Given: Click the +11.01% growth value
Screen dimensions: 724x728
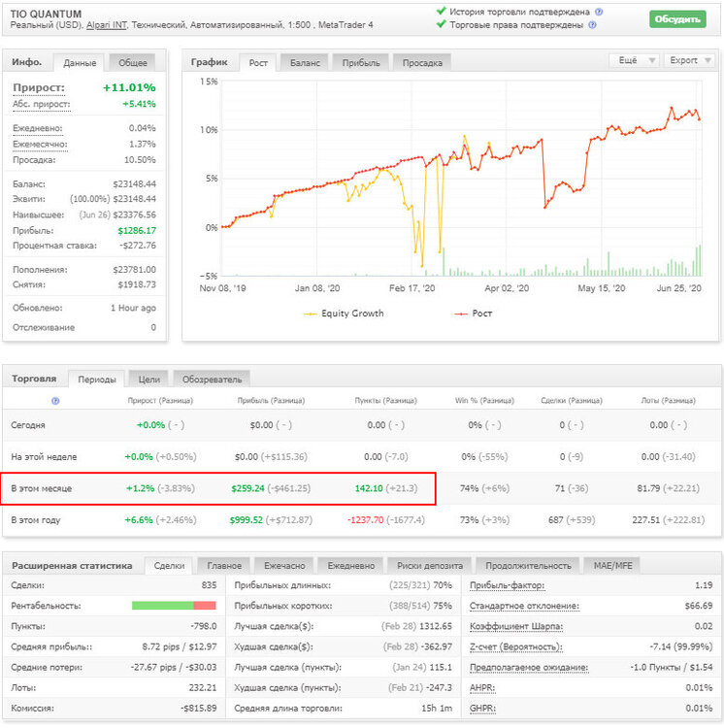Looking at the screenshot, I should tap(129, 87).
